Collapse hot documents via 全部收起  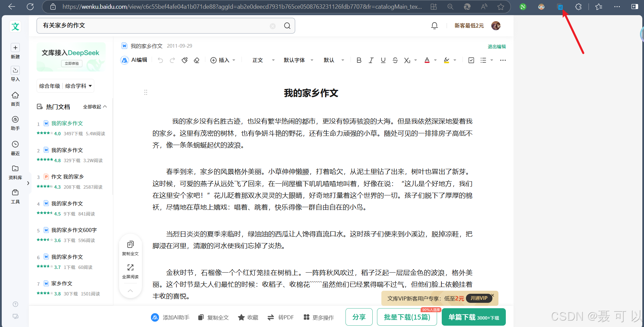coord(95,107)
